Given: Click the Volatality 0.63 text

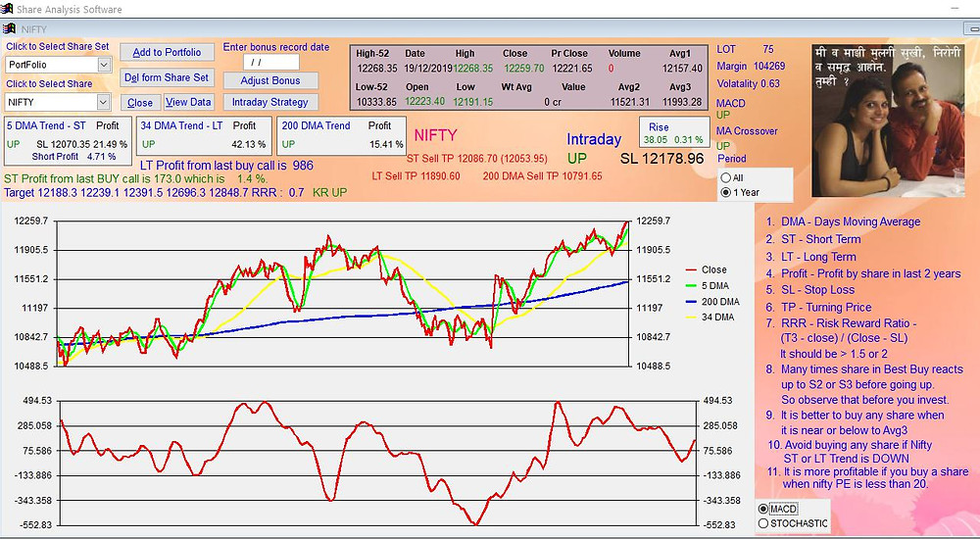Looking at the screenshot, I should [748, 83].
